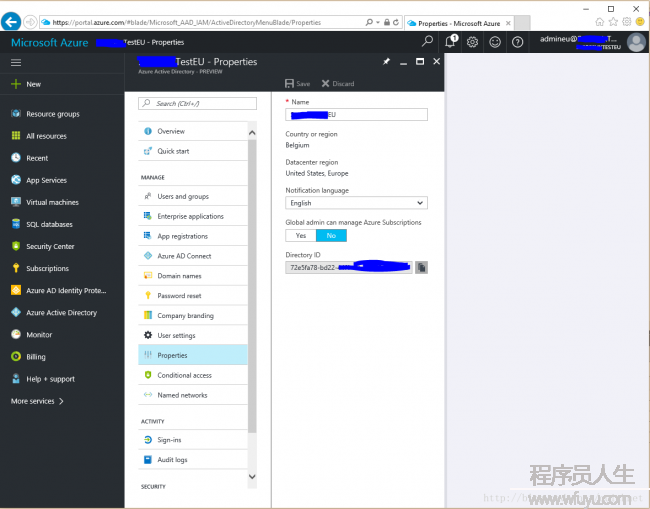Viewport: 650px width, 509px height.
Task: Click the Subscriptions key icon
Action: (x=16, y=268)
